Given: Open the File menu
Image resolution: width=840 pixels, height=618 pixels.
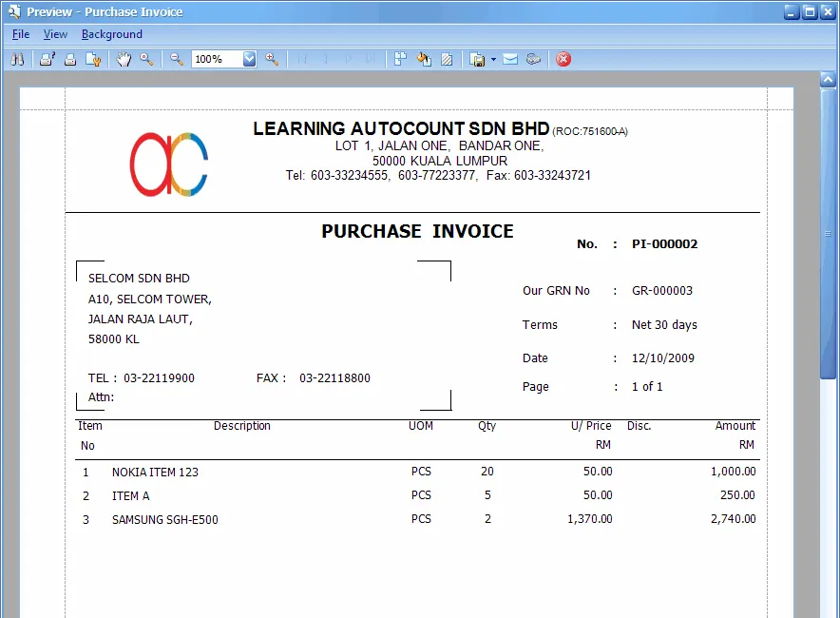Looking at the screenshot, I should pos(21,34).
